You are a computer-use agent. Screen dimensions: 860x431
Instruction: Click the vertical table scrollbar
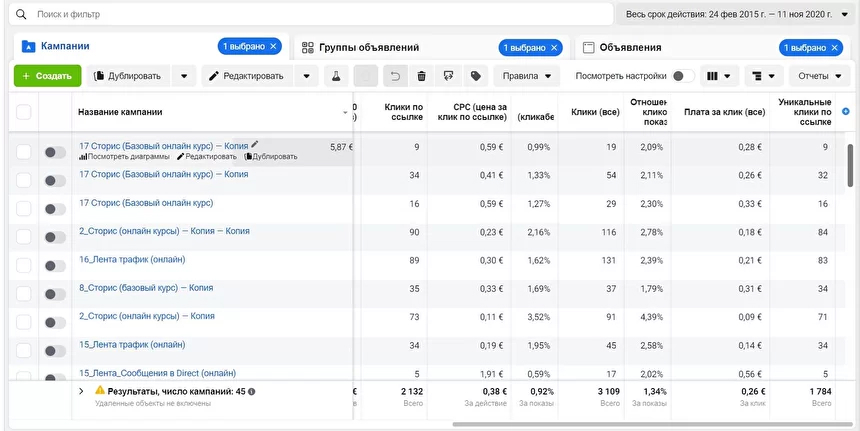click(x=850, y=165)
